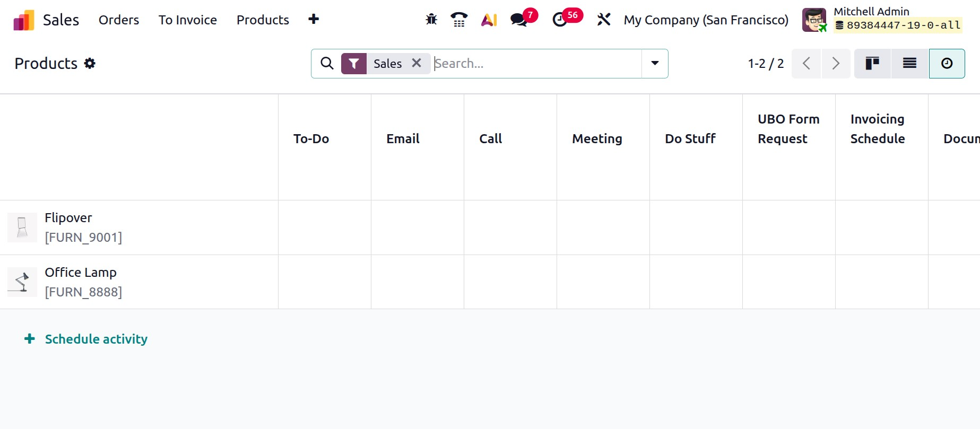980x429 pixels.
Task: Switch to List view
Action: [x=909, y=64]
